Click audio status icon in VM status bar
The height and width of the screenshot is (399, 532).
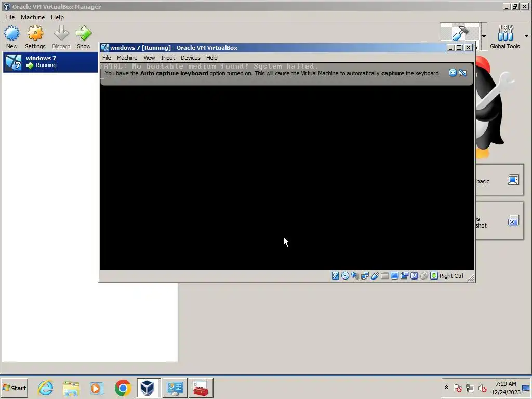click(x=355, y=276)
